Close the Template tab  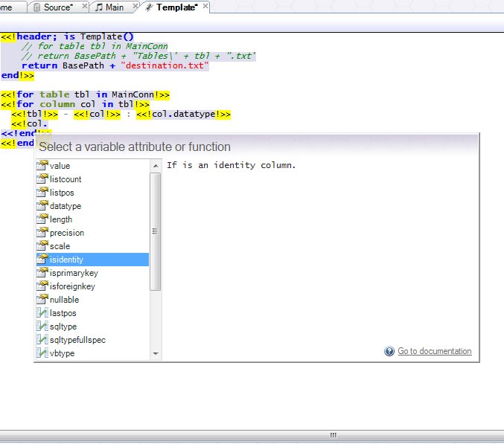click(x=205, y=6)
